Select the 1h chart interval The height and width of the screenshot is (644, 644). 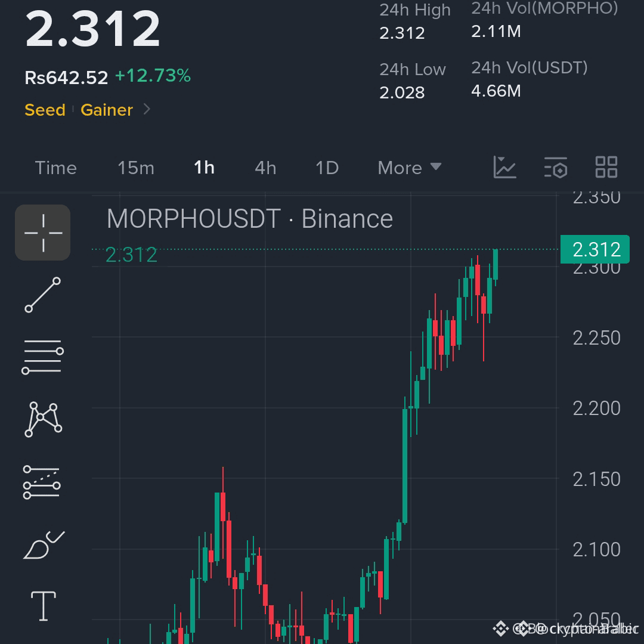point(204,168)
